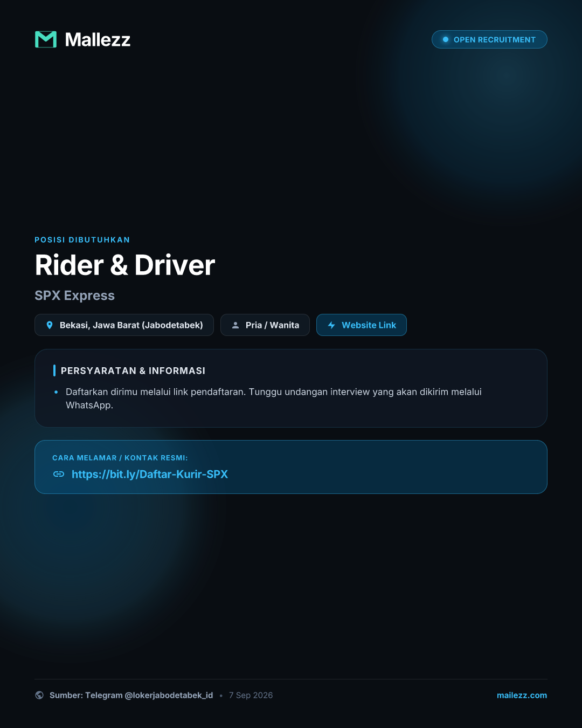This screenshot has height=728, width=582.
Task: Click the Rider & Driver heading
Action: click(125, 265)
